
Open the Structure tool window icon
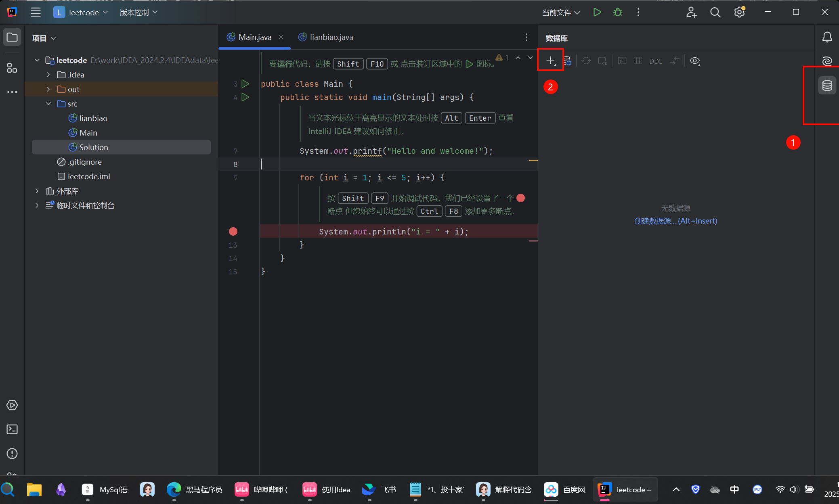click(12, 68)
